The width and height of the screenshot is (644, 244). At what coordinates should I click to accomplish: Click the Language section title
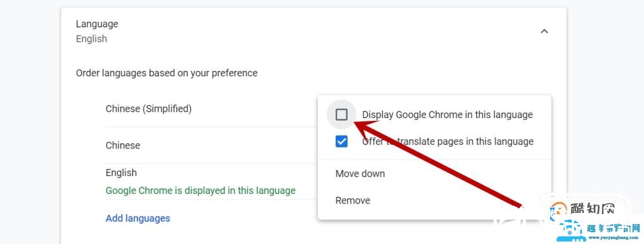coord(97,24)
